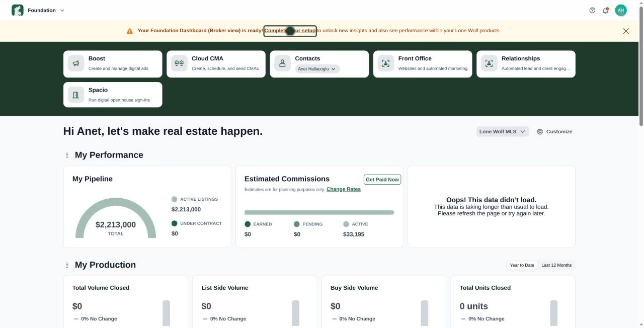Screen dimensions: 644x328
Task: Click the Total Units Closed bar
Action: pos(554,314)
